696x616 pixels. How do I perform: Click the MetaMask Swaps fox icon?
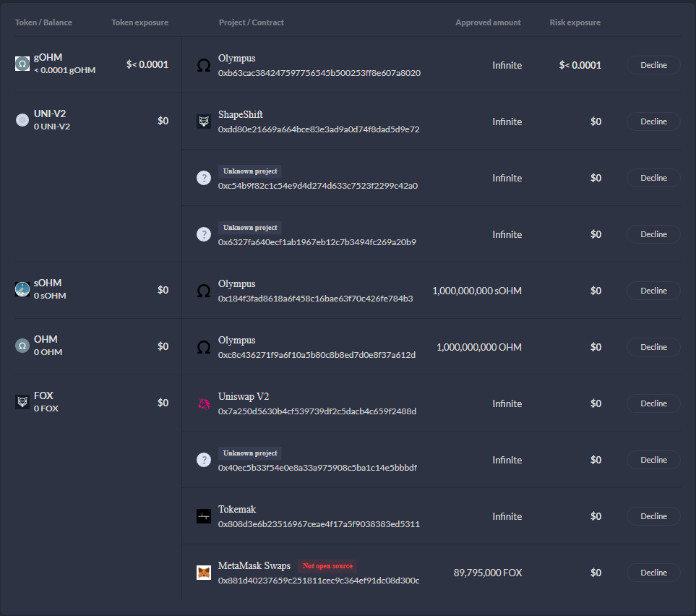(x=204, y=573)
